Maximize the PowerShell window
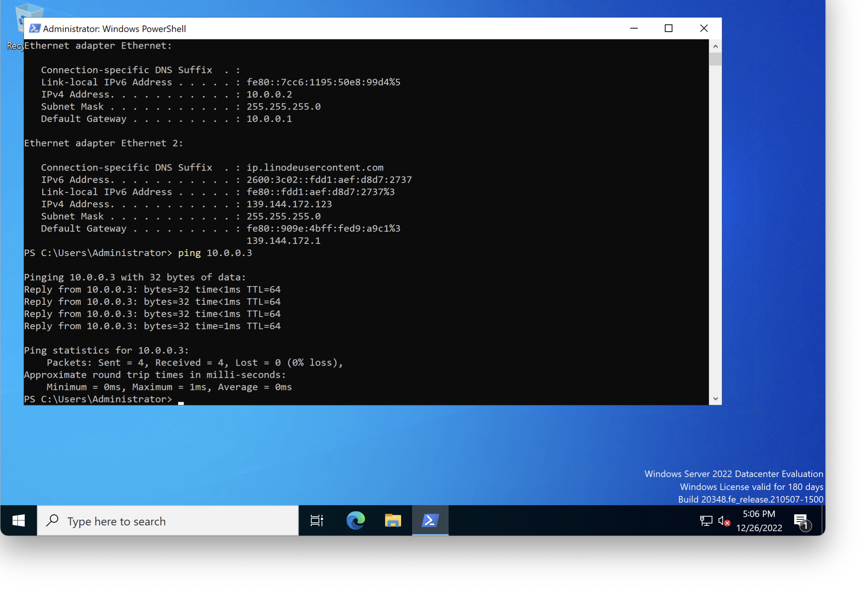The width and height of the screenshot is (868, 592). pos(668,29)
